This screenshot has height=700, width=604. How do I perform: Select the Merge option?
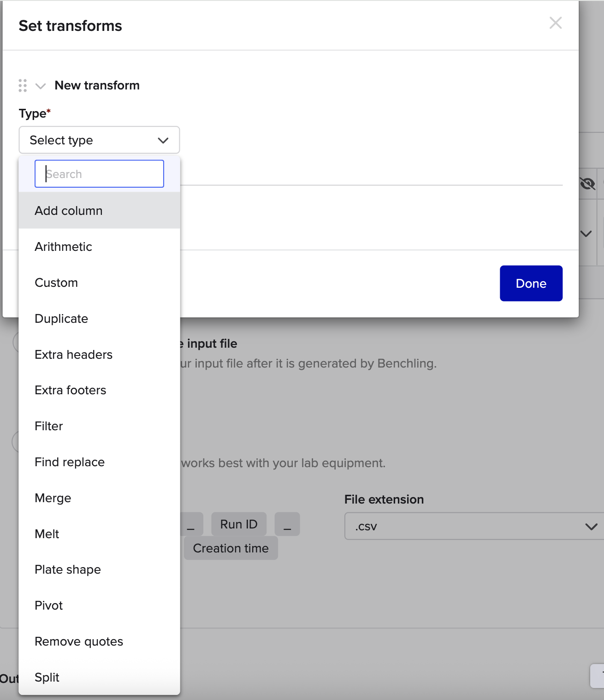point(53,498)
